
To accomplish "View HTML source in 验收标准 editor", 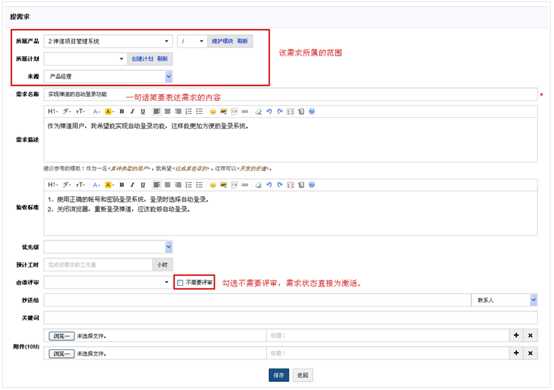I will click(301, 185).
